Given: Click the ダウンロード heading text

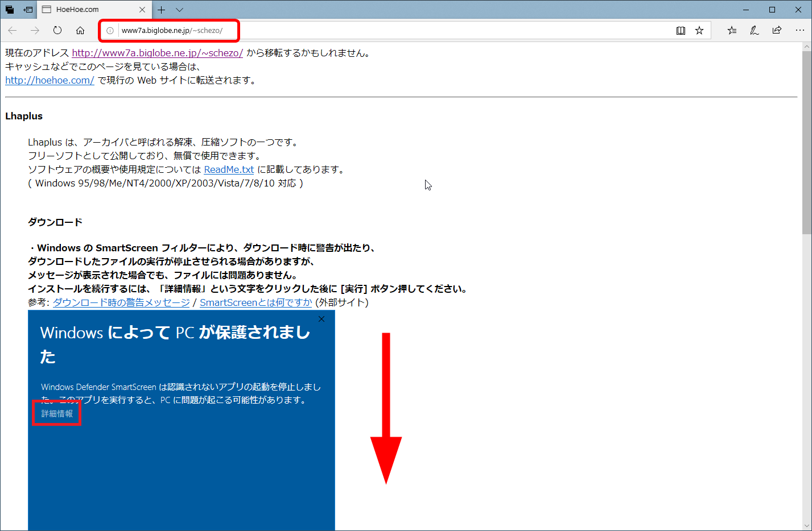Looking at the screenshot, I should [55, 222].
